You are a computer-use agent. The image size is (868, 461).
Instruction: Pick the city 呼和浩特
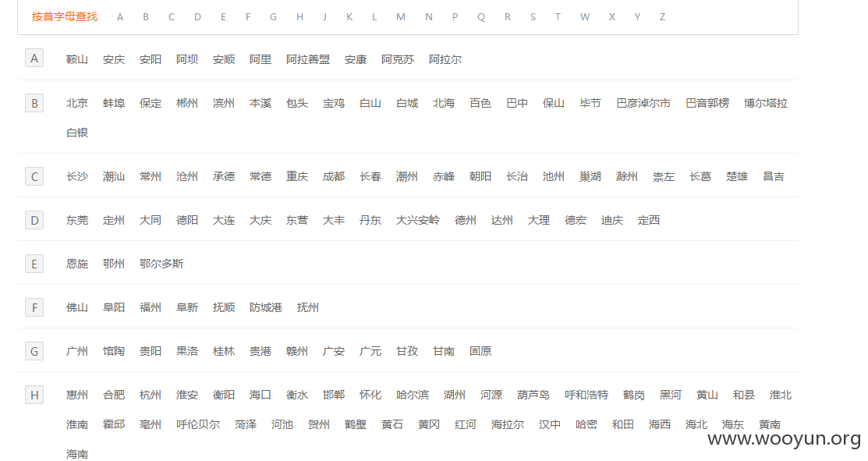click(586, 395)
